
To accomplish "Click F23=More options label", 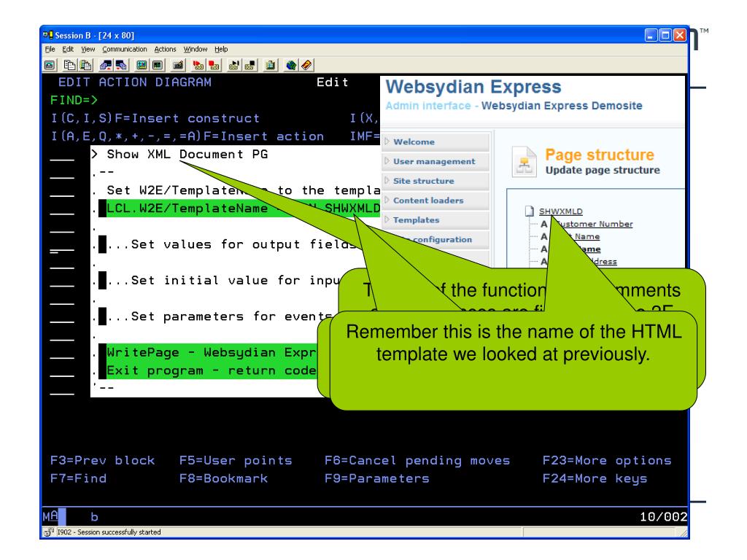I will click(607, 461).
